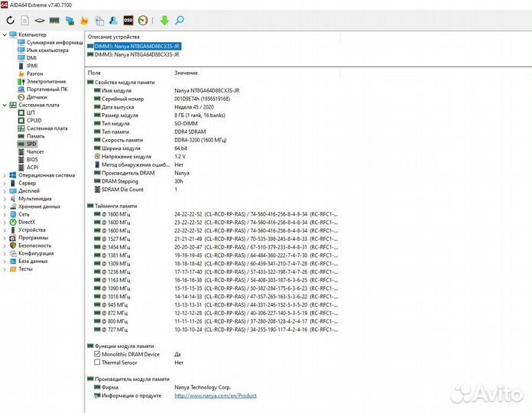Open the magnifier search icon
The width and height of the screenshot is (532, 413).
coord(179,20)
